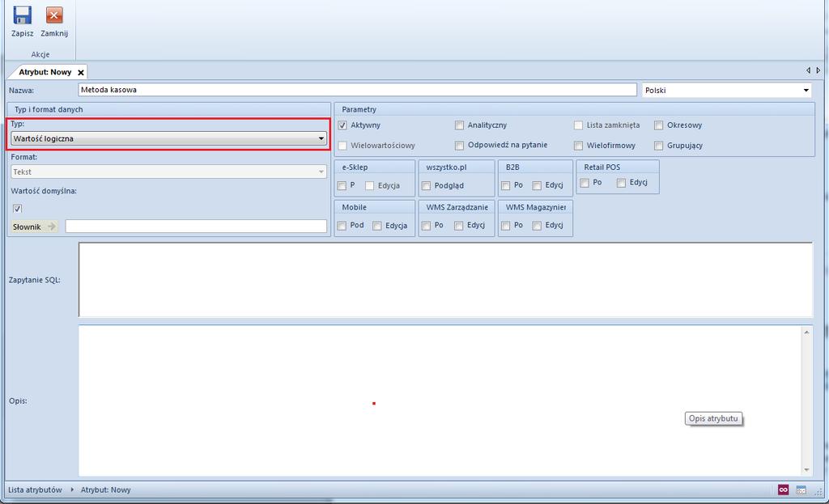Click the Słownik button

34,227
